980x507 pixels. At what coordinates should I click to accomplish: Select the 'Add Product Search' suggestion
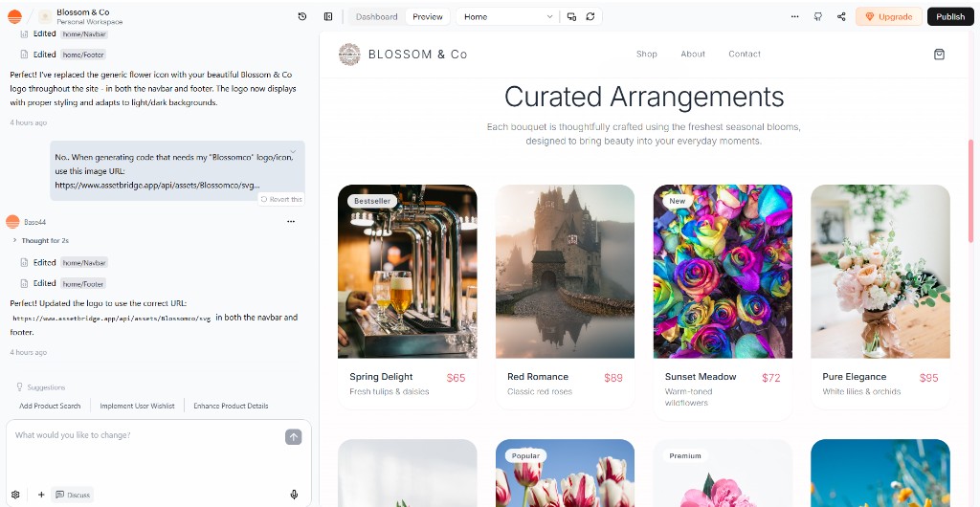(x=50, y=406)
